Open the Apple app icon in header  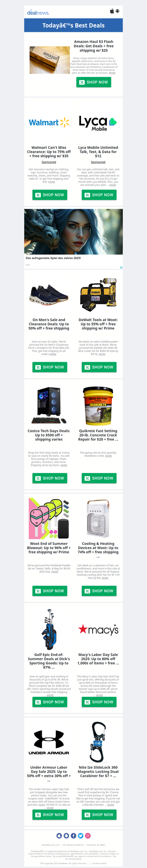point(112,11)
